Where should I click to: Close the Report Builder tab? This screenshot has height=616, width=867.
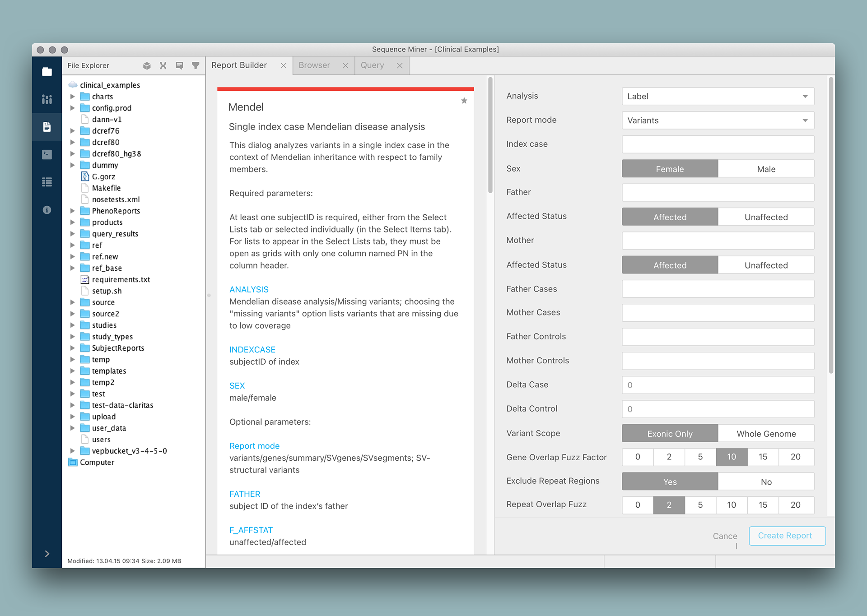(x=284, y=66)
